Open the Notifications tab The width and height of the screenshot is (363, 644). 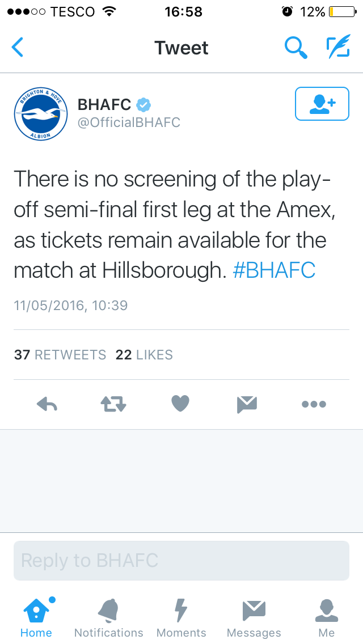pyautogui.click(x=109, y=617)
